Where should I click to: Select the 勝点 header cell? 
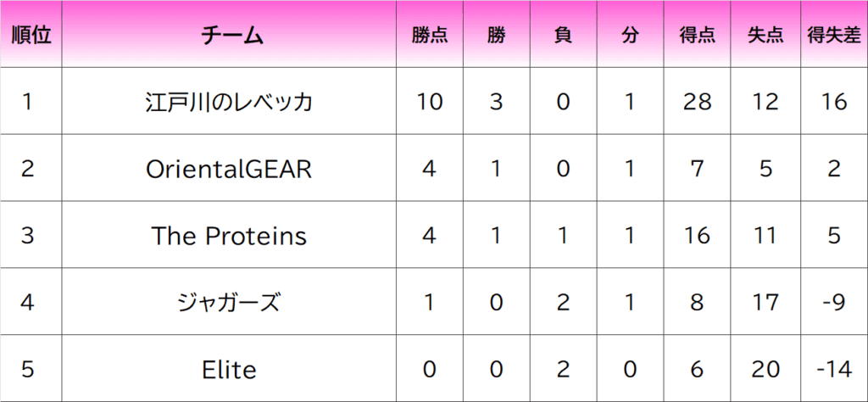tap(430, 36)
